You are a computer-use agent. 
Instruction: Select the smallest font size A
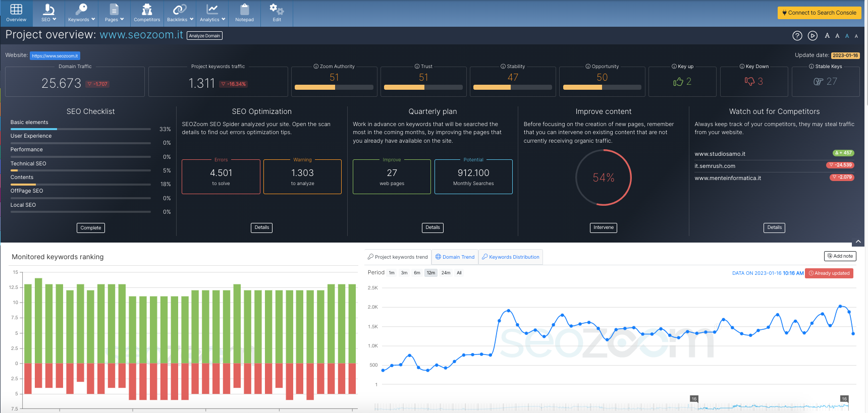click(x=856, y=36)
